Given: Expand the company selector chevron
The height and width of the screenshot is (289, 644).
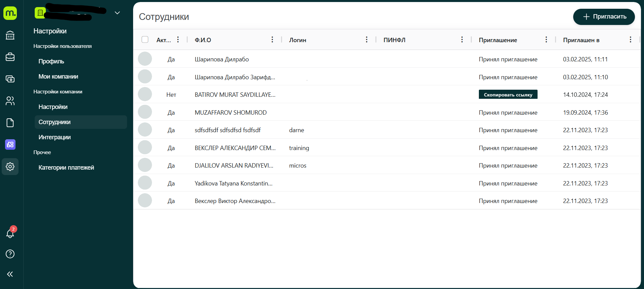Looking at the screenshot, I should pyautogui.click(x=117, y=13).
